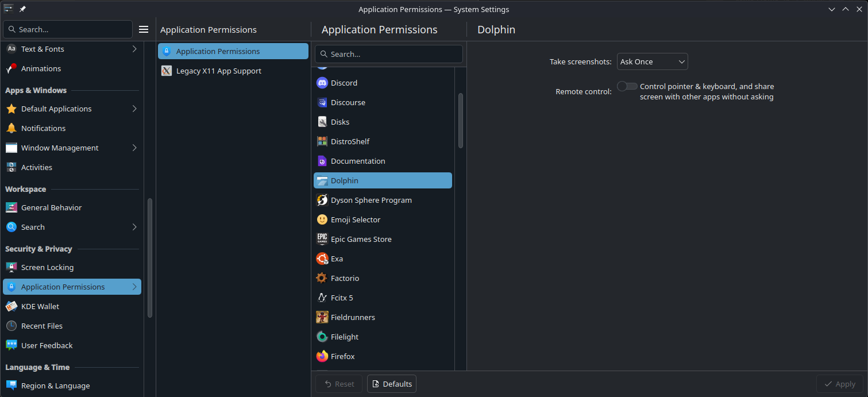This screenshot has width=868, height=397.
Task: Click the Disks app icon
Action: pyautogui.click(x=322, y=122)
